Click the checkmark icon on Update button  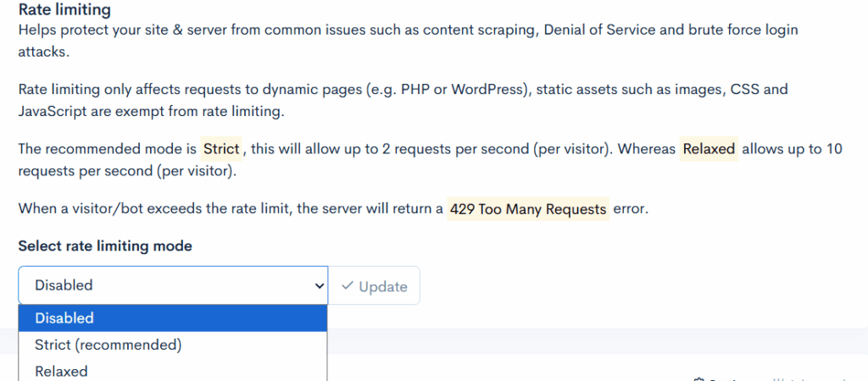point(347,286)
